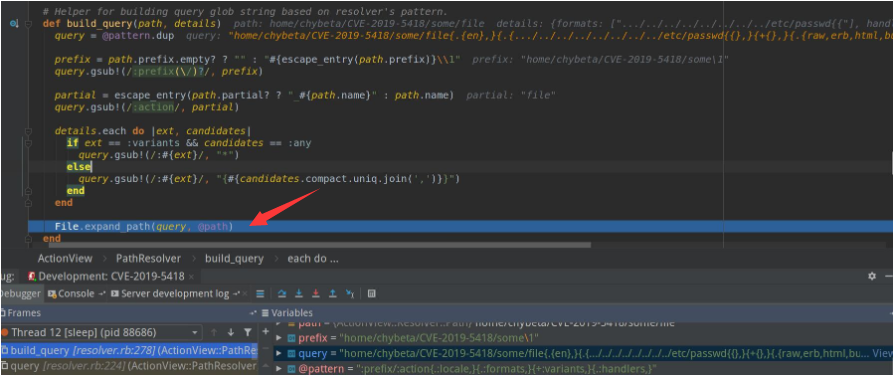Click the 'partial = escape_entry' code line
This screenshot has height=375, width=893.
(x=254, y=95)
